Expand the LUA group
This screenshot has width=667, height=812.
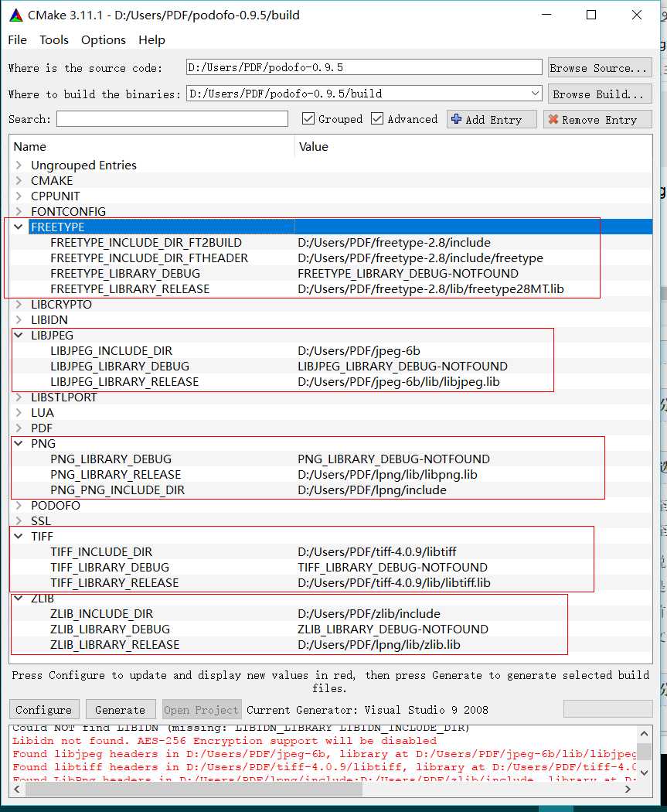19,413
